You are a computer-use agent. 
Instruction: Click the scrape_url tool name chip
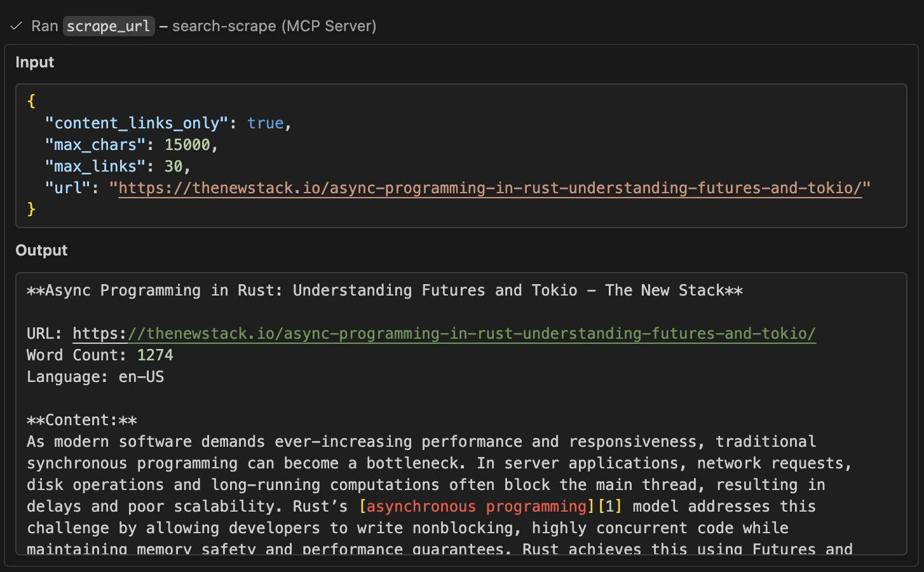(108, 26)
